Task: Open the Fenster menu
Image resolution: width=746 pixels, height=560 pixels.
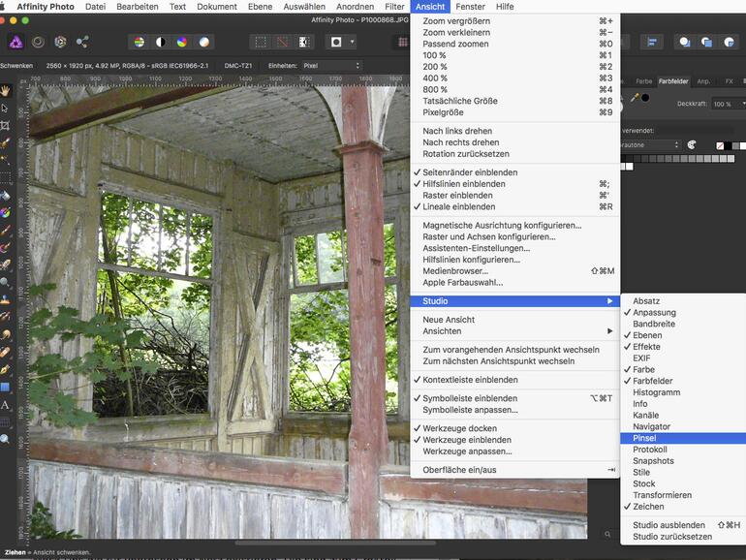Action: point(470,7)
